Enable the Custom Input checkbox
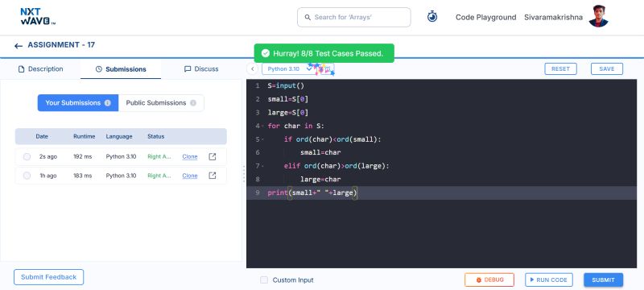The height and width of the screenshot is (290, 644). pyautogui.click(x=264, y=280)
